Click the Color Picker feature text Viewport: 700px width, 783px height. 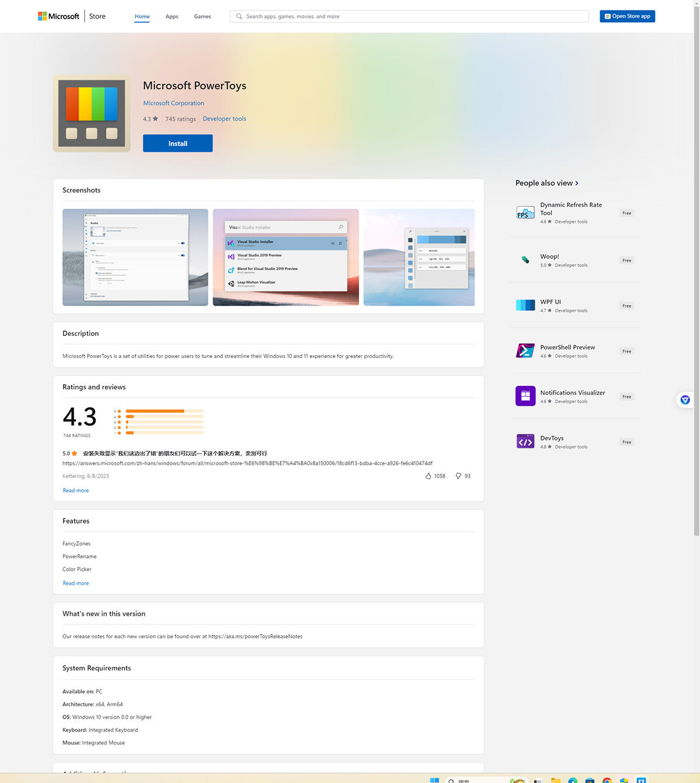coord(77,569)
